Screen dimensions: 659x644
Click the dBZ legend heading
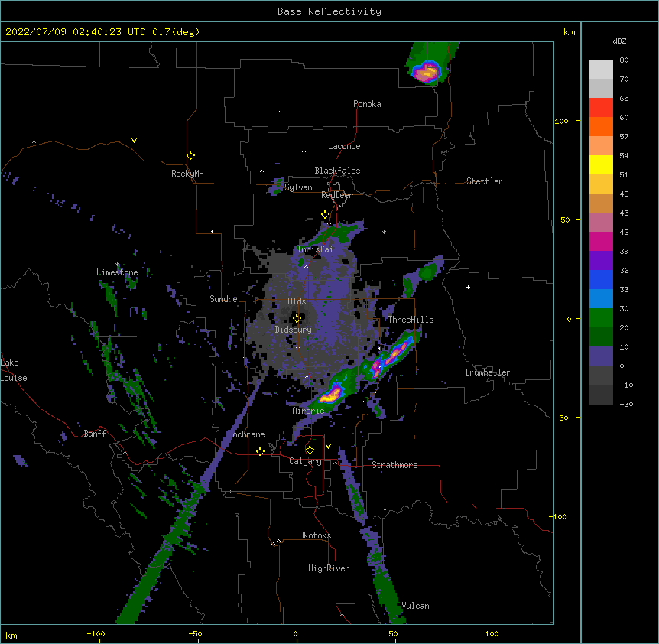tap(619, 41)
